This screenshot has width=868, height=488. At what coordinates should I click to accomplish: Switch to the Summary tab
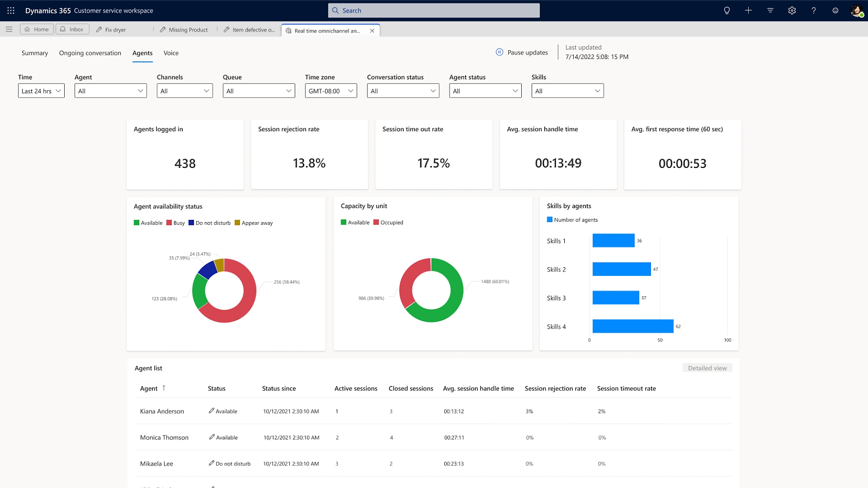(x=35, y=53)
